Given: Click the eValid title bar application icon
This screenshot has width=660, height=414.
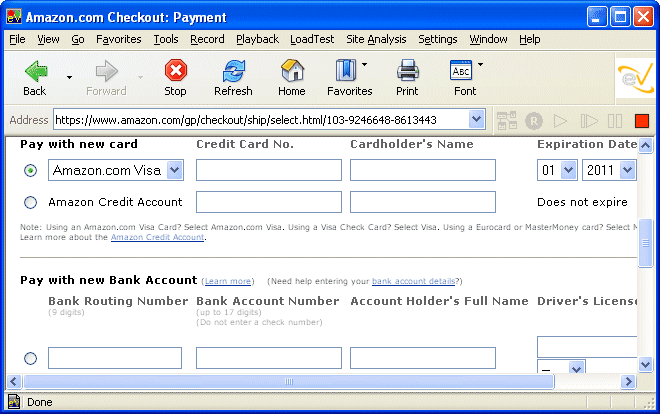Looking at the screenshot, I should [14, 16].
